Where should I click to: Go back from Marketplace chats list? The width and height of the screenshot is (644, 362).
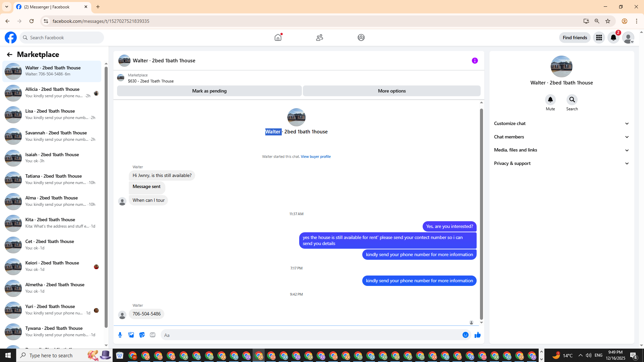point(9,55)
